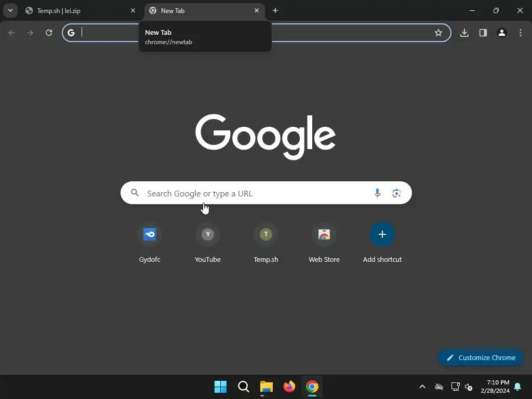Click the muted volume tray icon
532x399 pixels.
coord(469,387)
